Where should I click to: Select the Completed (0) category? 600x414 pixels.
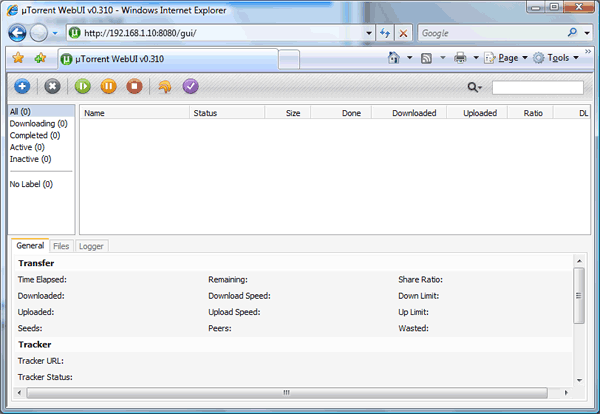tap(41, 135)
